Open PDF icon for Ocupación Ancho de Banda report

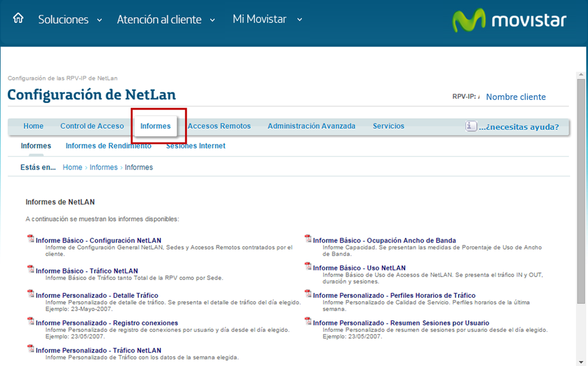pyautogui.click(x=307, y=239)
